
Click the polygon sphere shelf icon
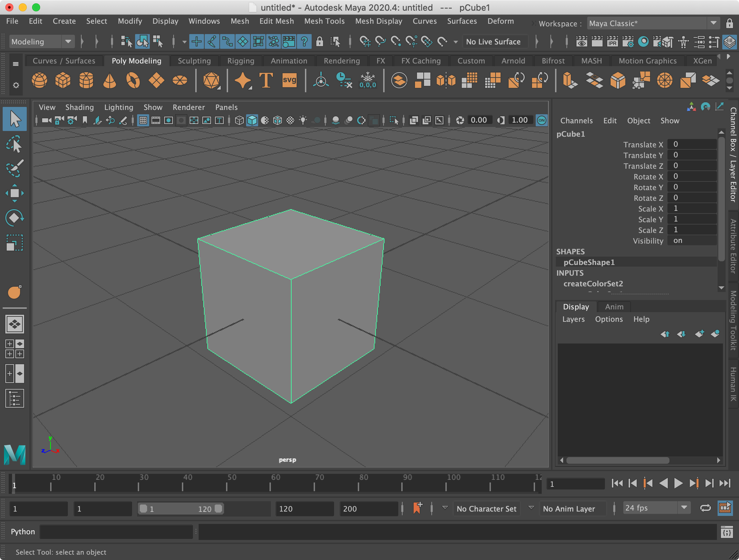pos(39,81)
